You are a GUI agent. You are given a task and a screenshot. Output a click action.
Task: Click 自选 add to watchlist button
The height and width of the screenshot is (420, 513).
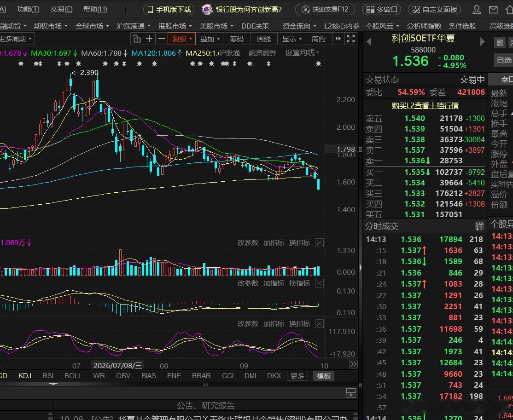[504, 60]
